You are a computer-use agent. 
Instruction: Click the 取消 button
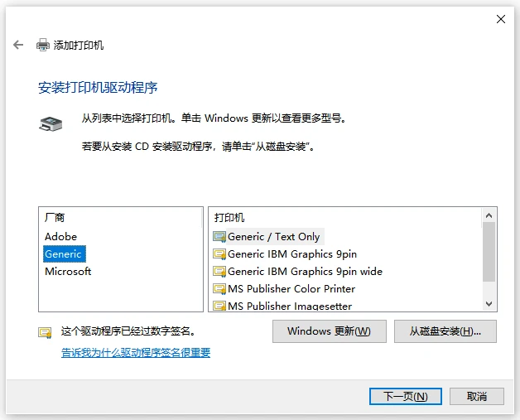477,397
